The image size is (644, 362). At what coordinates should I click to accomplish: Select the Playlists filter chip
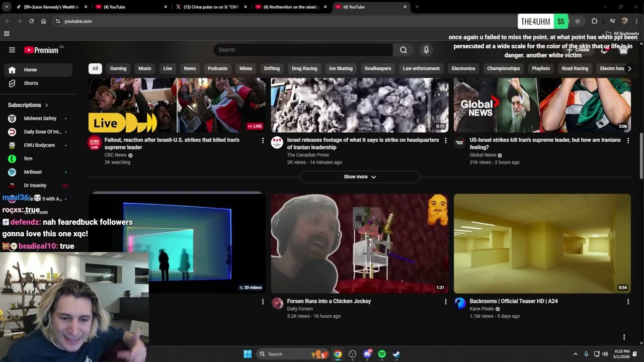point(541,68)
